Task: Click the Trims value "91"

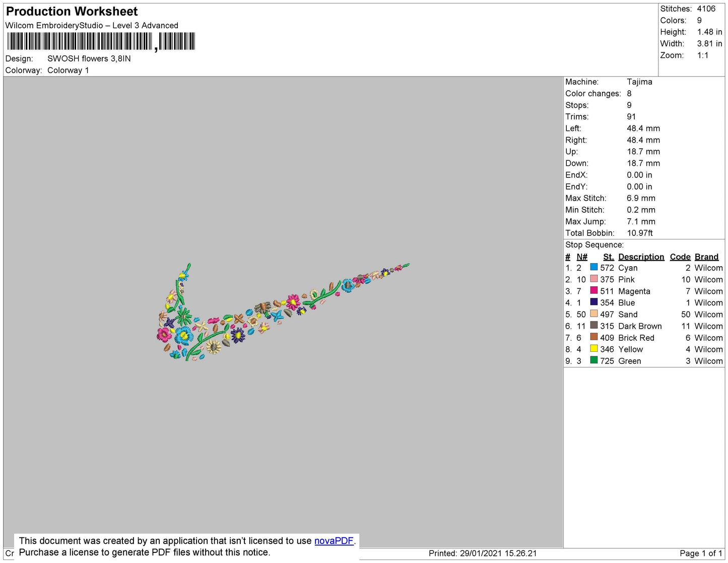Action: pos(632,117)
